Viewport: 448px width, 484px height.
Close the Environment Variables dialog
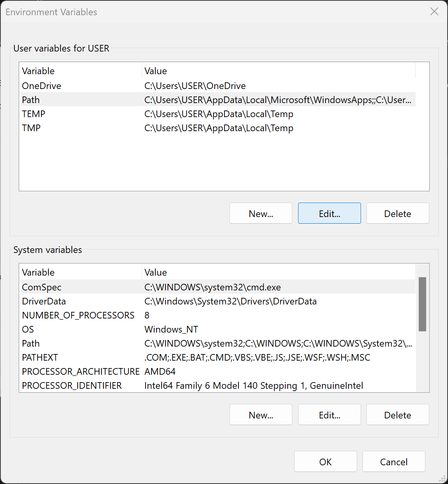pos(434,12)
